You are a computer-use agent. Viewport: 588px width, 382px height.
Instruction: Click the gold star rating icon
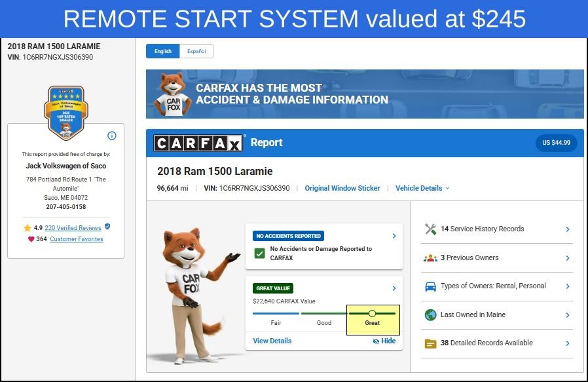click(x=28, y=228)
